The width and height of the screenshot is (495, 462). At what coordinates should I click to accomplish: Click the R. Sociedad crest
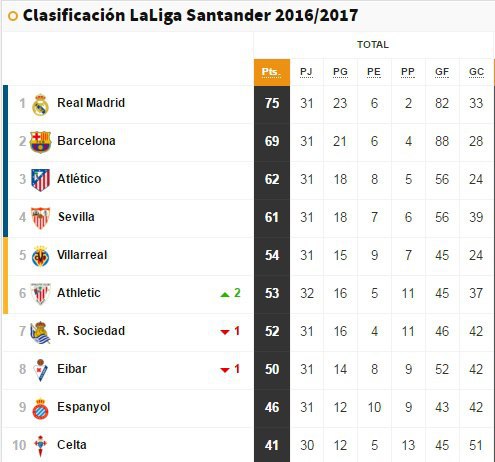(40, 332)
